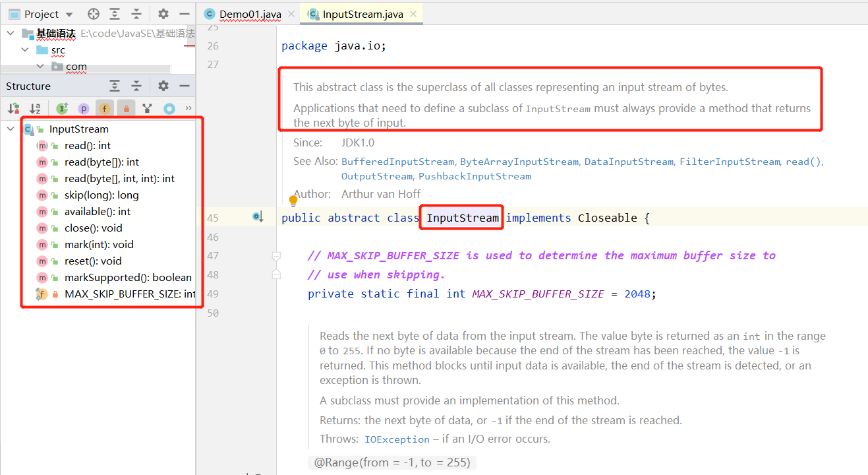
Task: Select the src folder in Project tree
Action: pyautogui.click(x=58, y=49)
